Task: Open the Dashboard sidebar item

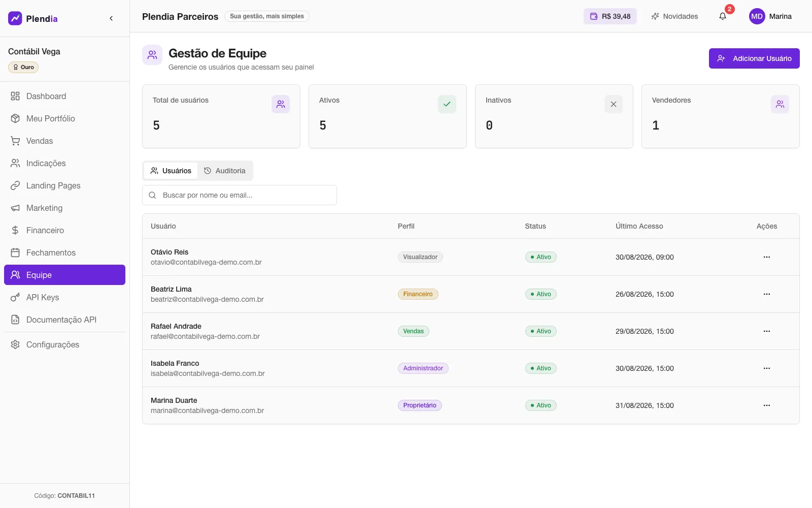Action: (x=64, y=96)
